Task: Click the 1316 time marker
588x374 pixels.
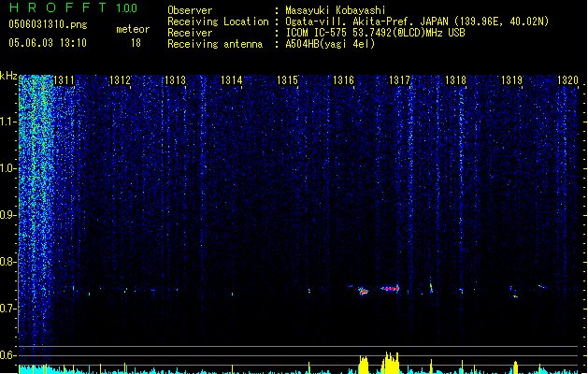Action: click(x=343, y=80)
